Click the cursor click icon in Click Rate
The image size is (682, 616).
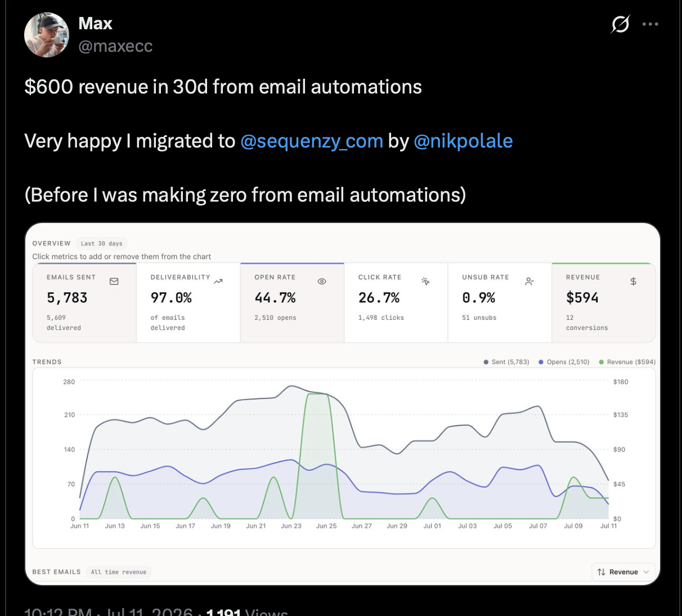pos(425,281)
